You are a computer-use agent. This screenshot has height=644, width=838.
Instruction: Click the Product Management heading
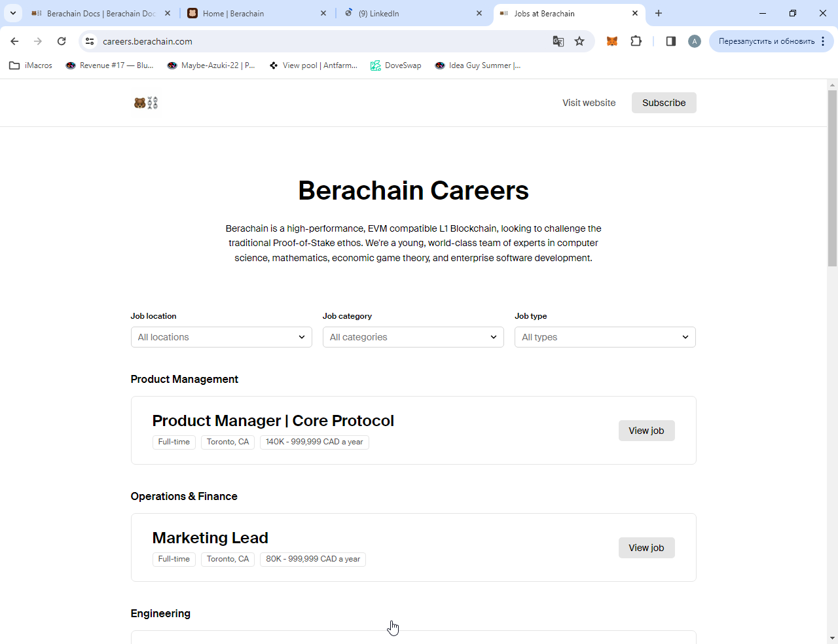(185, 379)
